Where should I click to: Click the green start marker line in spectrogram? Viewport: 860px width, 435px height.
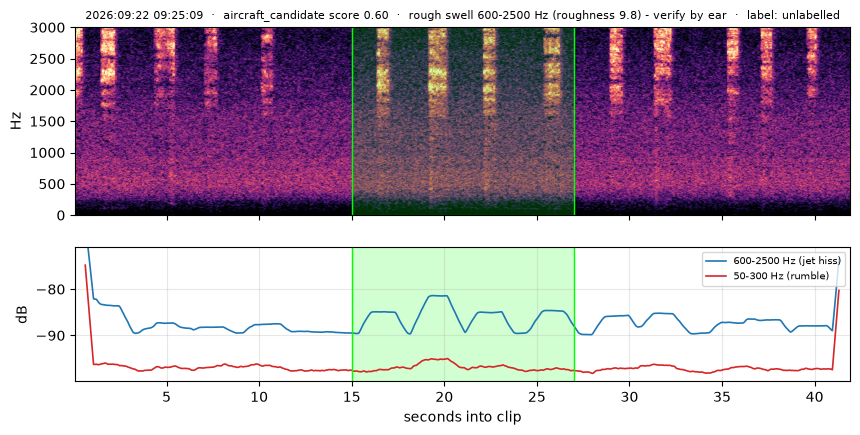[352, 121]
